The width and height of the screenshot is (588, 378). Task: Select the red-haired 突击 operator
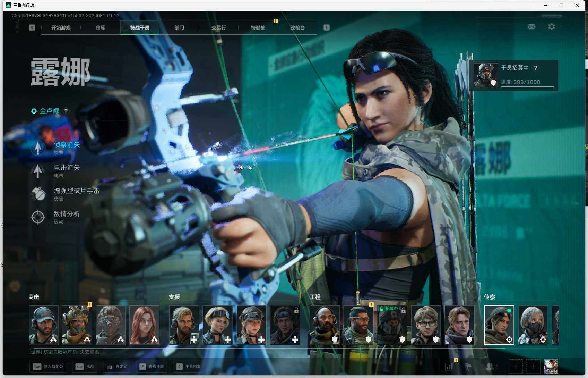(144, 325)
